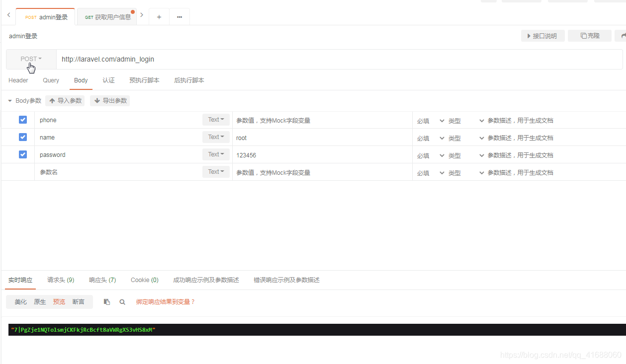This screenshot has height=364, width=626.
Task: Select the 实时响应 response tab
Action: [20, 280]
